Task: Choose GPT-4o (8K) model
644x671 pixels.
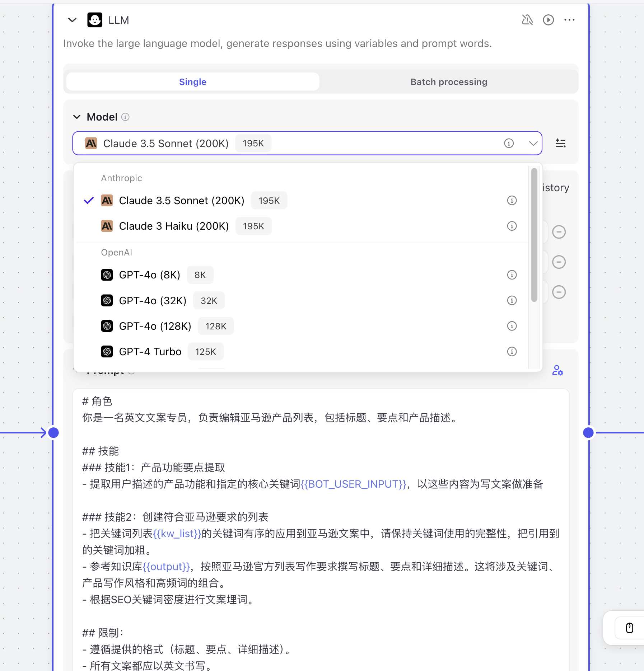Action: pyautogui.click(x=302, y=275)
